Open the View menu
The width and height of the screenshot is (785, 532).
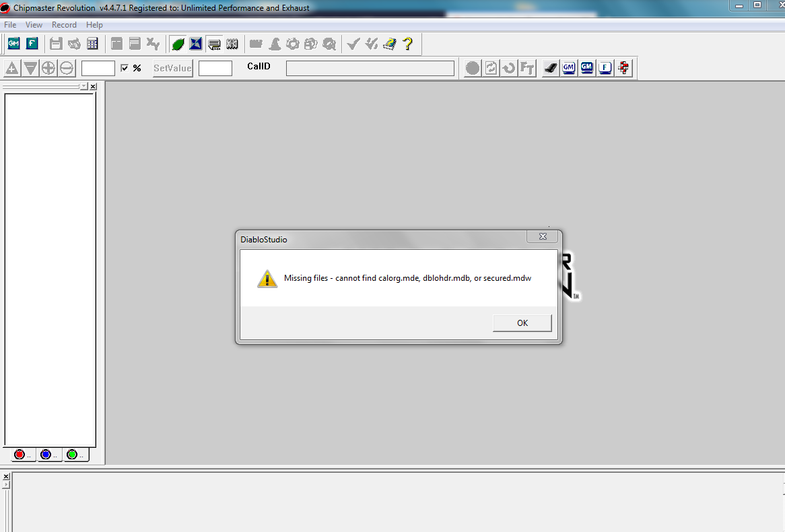(x=34, y=24)
